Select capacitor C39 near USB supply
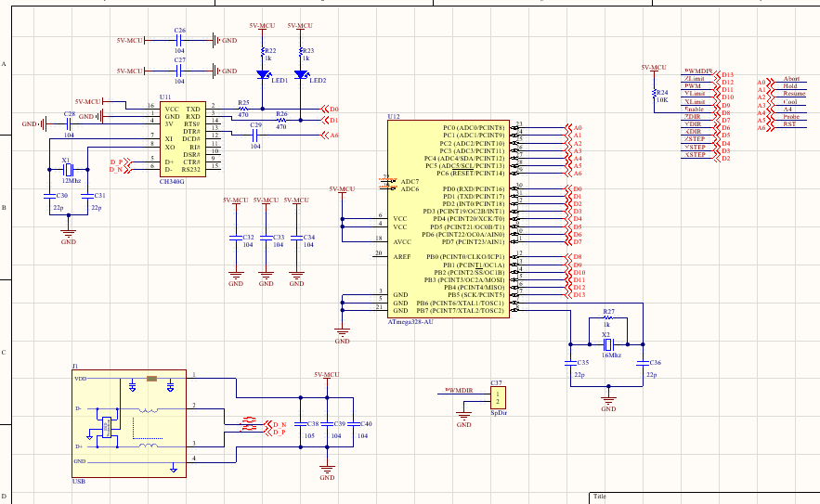Image resolution: width=820 pixels, height=504 pixels. pos(328,424)
